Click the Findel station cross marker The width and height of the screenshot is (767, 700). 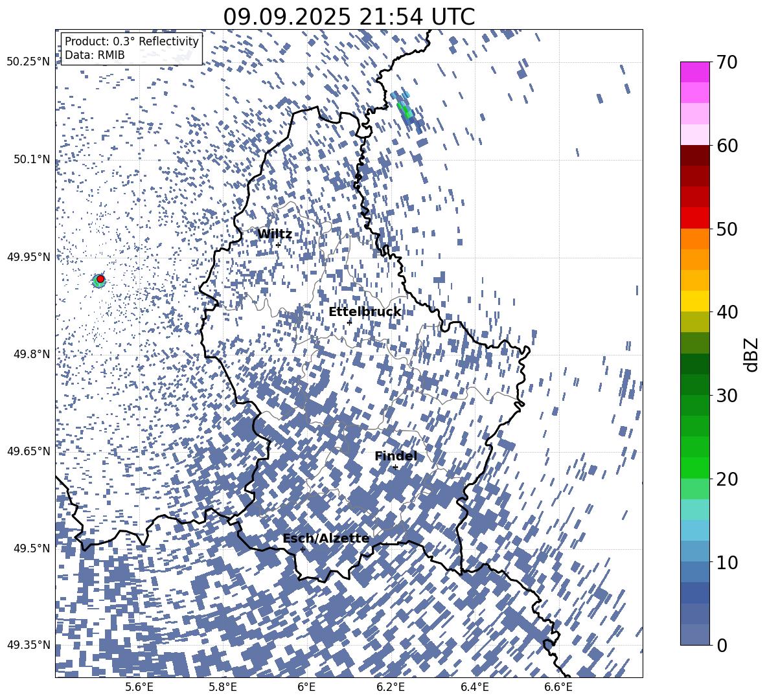[x=395, y=468]
